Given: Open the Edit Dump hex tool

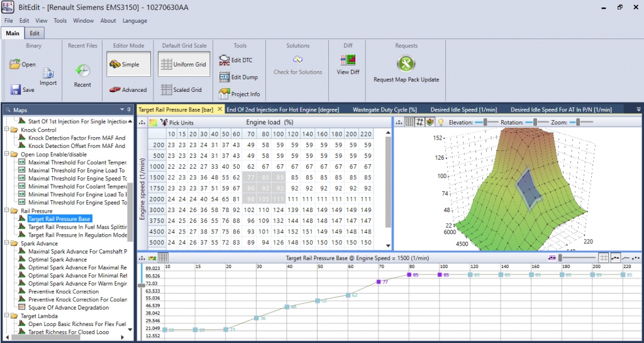Looking at the screenshot, I should [x=225, y=77].
